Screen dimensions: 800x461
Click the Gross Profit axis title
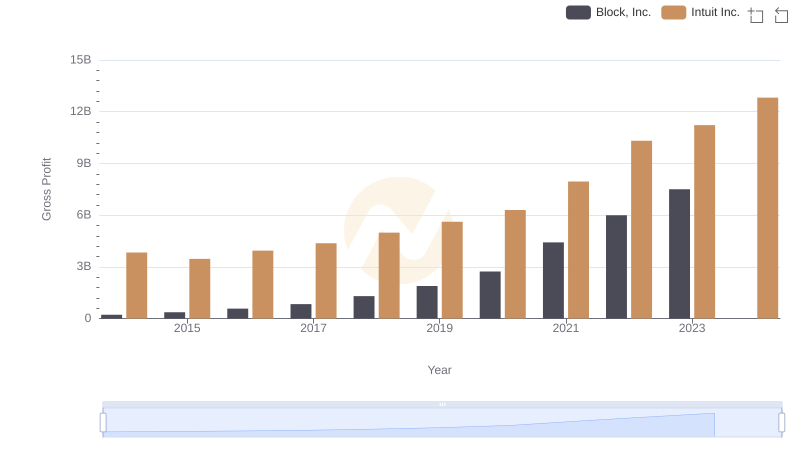coord(46,189)
